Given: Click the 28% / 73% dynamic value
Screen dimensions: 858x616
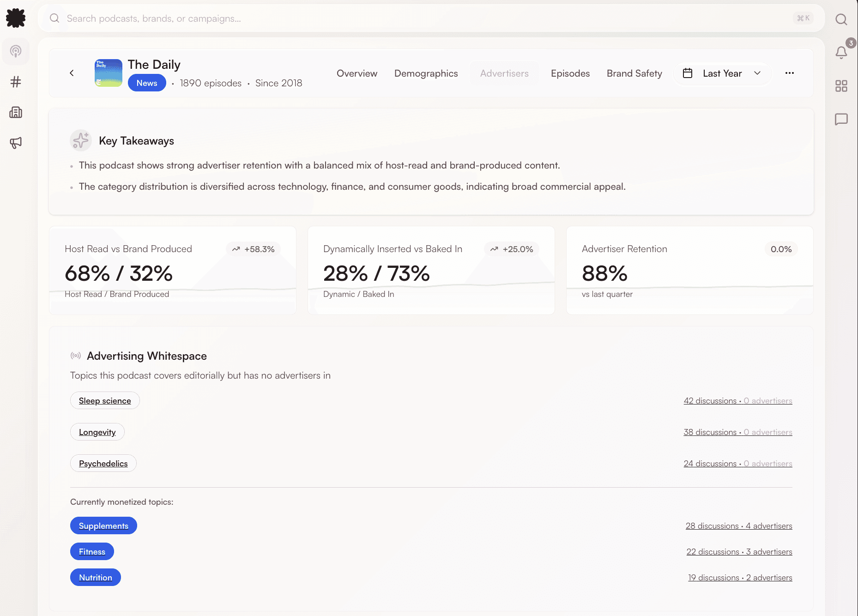Looking at the screenshot, I should [377, 273].
